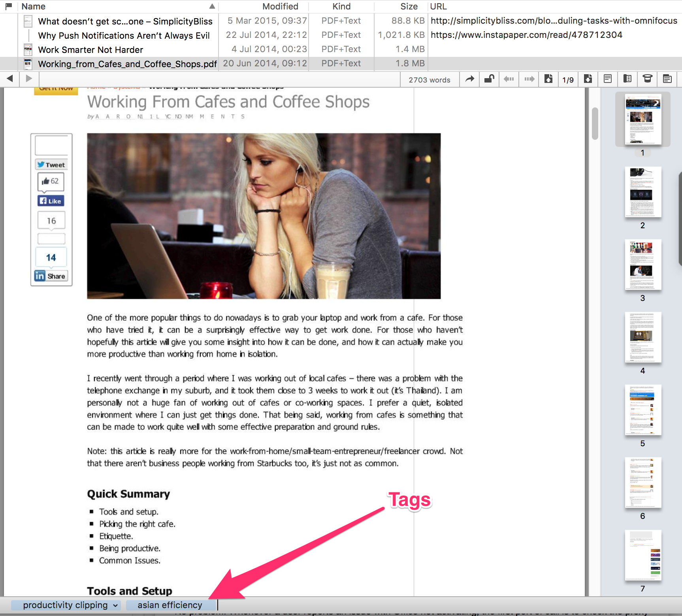
Task: Click the simplicitybliss.com URL cell
Action: [554, 21]
